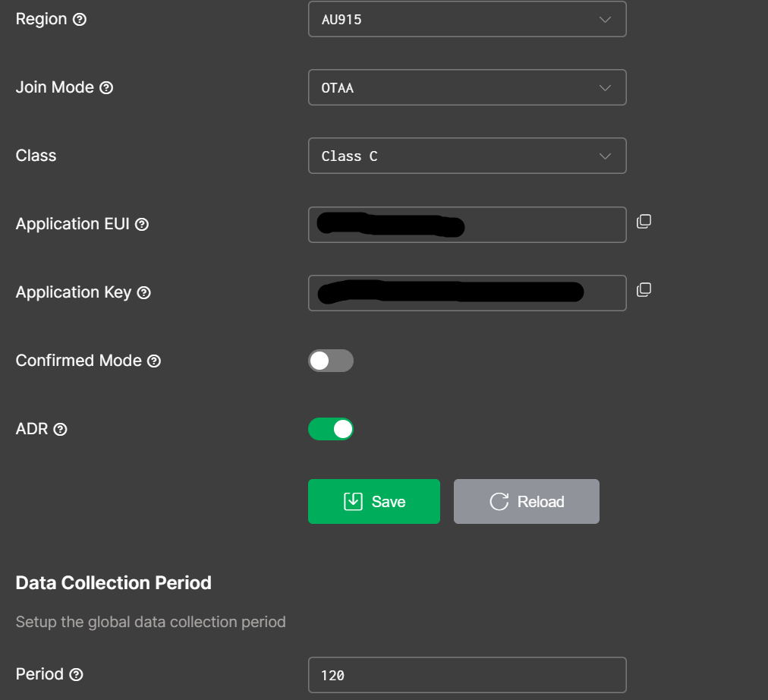The height and width of the screenshot is (700, 768).
Task: Copy the Application Key value
Action: click(644, 290)
